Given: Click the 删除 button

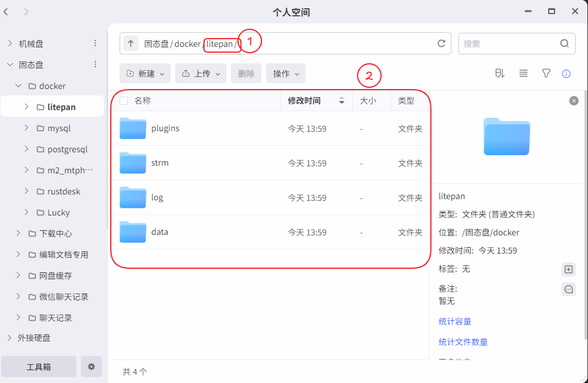Looking at the screenshot, I should pyautogui.click(x=246, y=73).
